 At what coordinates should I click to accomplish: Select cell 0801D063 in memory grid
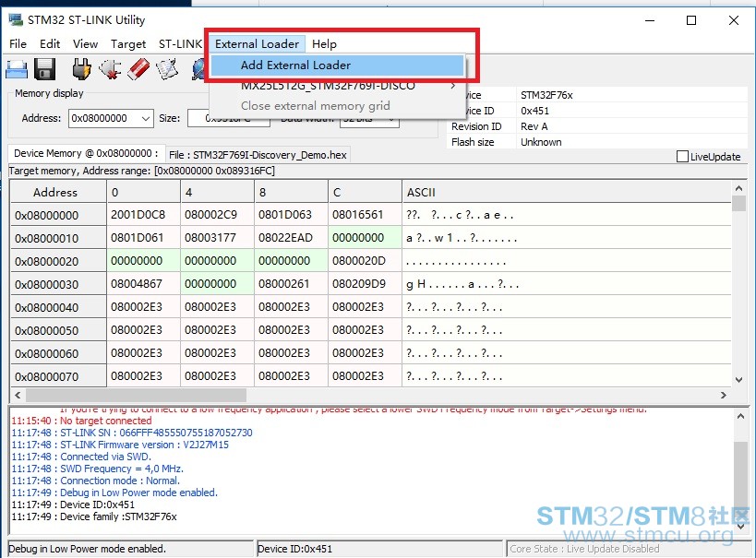click(291, 214)
